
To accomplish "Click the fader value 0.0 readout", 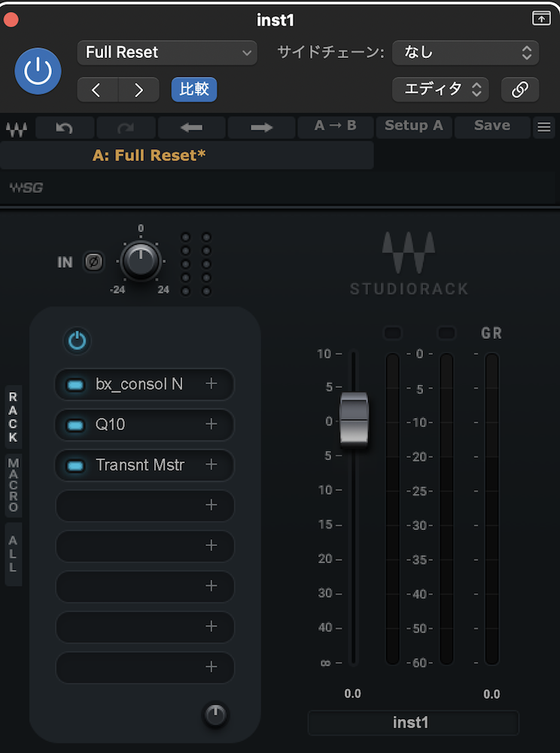I will click(x=353, y=694).
